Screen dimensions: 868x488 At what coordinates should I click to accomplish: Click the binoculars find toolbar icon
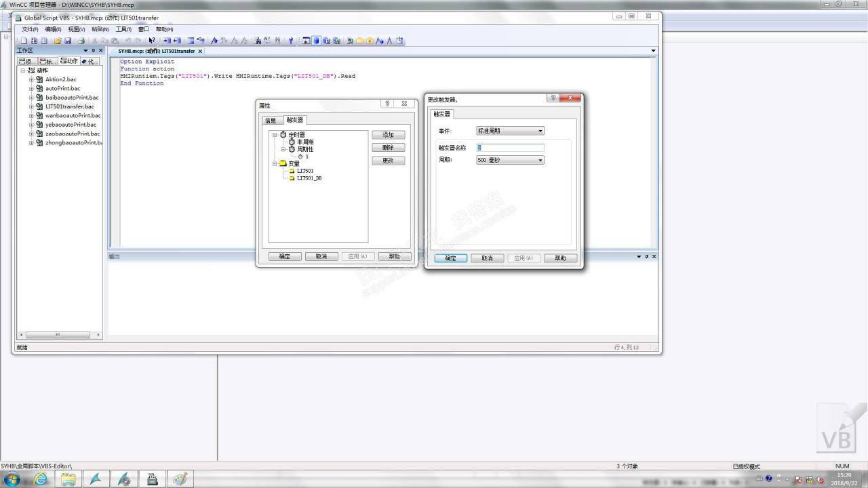click(258, 41)
